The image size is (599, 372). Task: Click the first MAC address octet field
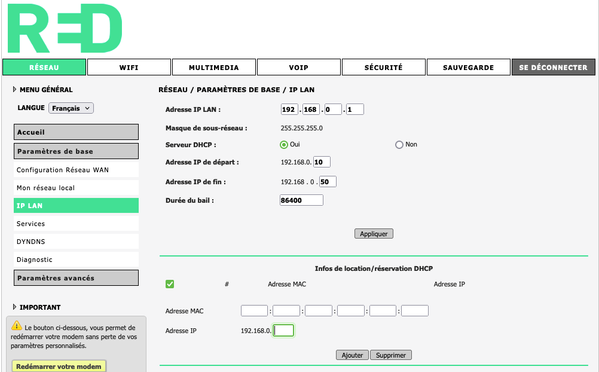254,311
